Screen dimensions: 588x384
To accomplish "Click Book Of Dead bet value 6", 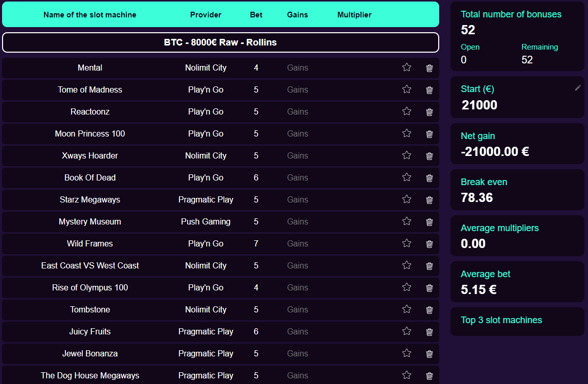I will click(x=256, y=178).
